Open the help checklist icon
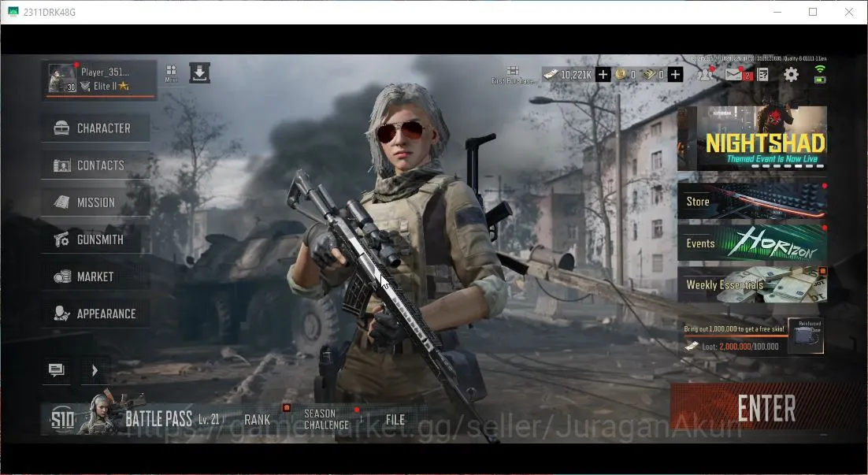Screen dimensions: 868x475 point(762,75)
